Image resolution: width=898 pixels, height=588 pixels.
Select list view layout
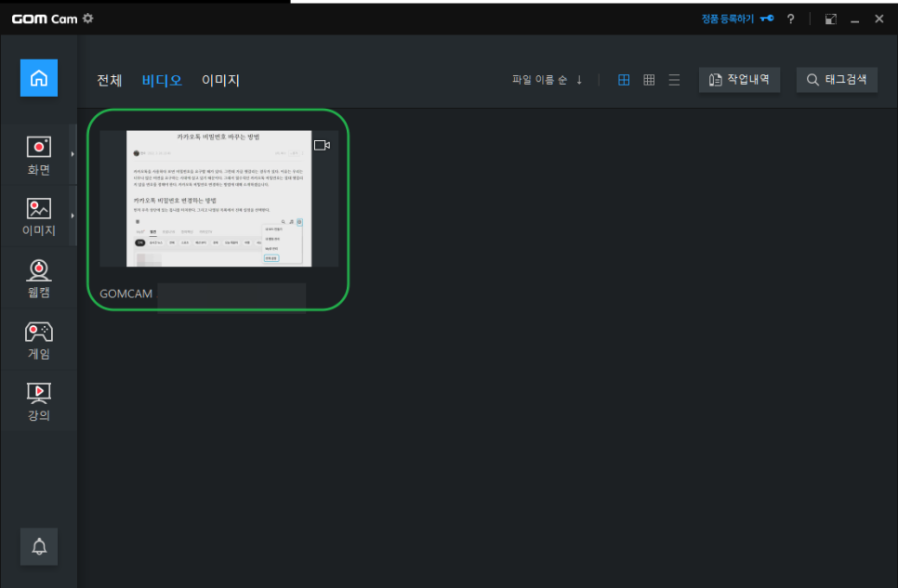674,80
